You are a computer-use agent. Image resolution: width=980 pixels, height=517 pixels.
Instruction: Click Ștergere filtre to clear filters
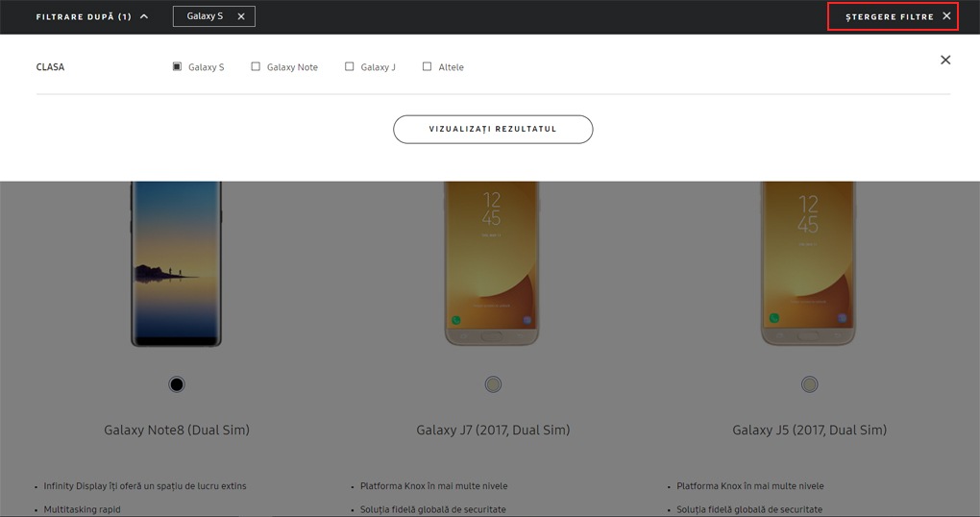tap(893, 16)
